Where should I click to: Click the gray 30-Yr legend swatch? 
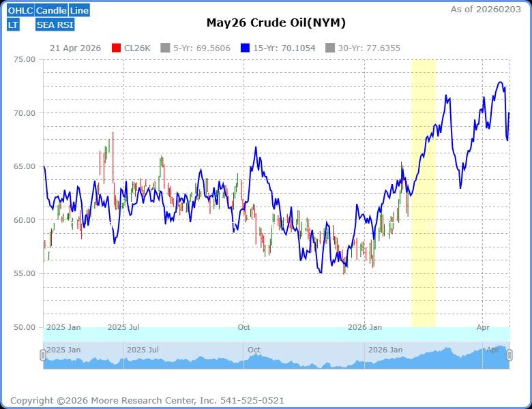coord(330,48)
